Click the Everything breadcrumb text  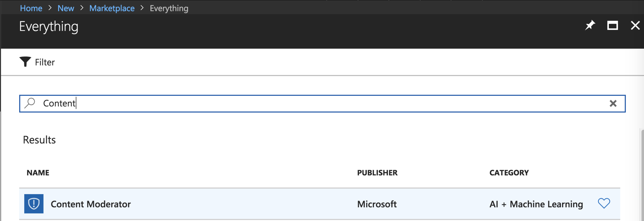pos(169,8)
